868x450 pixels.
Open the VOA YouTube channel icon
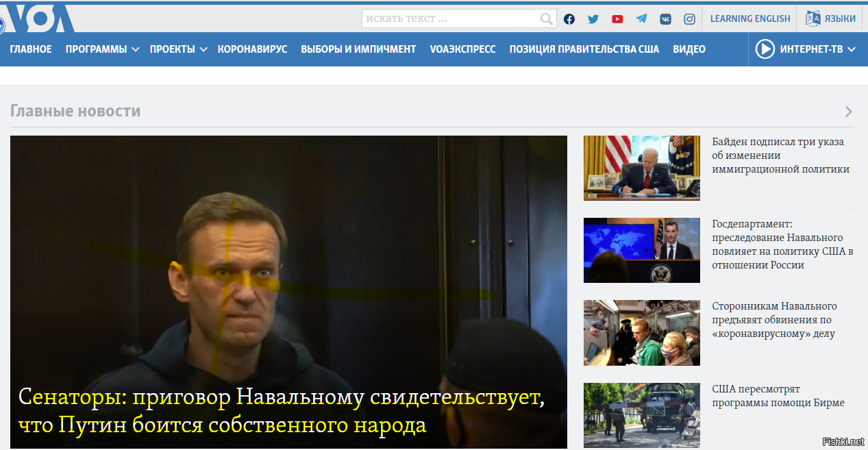click(x=617, y=19)
